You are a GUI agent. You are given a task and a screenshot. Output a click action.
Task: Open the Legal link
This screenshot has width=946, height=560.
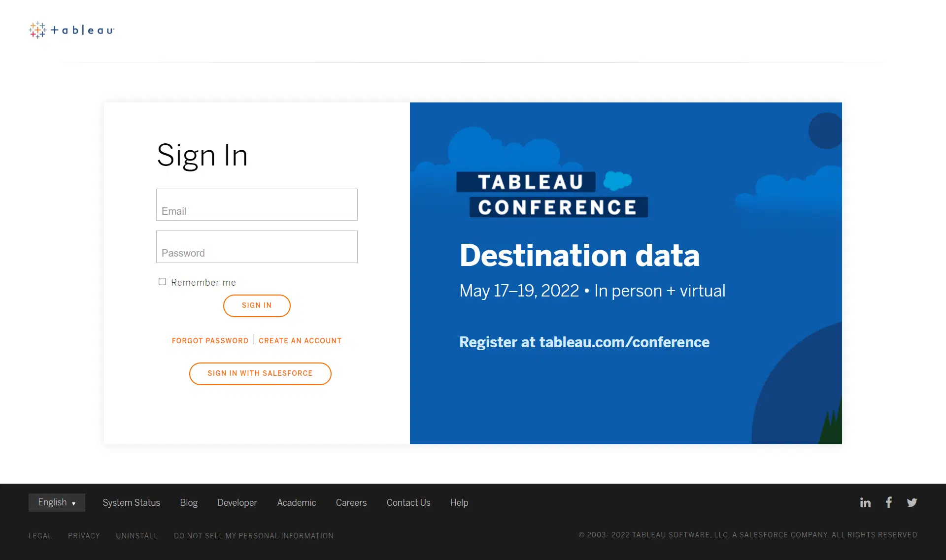point(40,536)
